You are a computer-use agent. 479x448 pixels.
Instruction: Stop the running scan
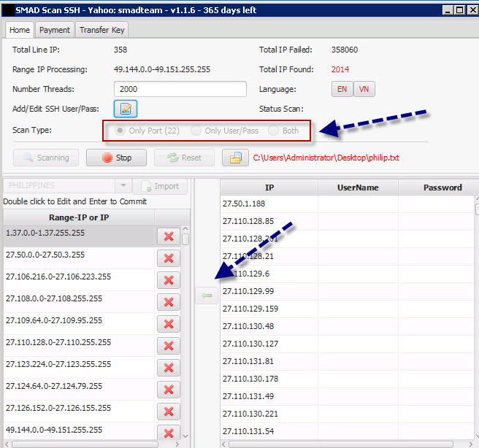click(x=116, y=158)
